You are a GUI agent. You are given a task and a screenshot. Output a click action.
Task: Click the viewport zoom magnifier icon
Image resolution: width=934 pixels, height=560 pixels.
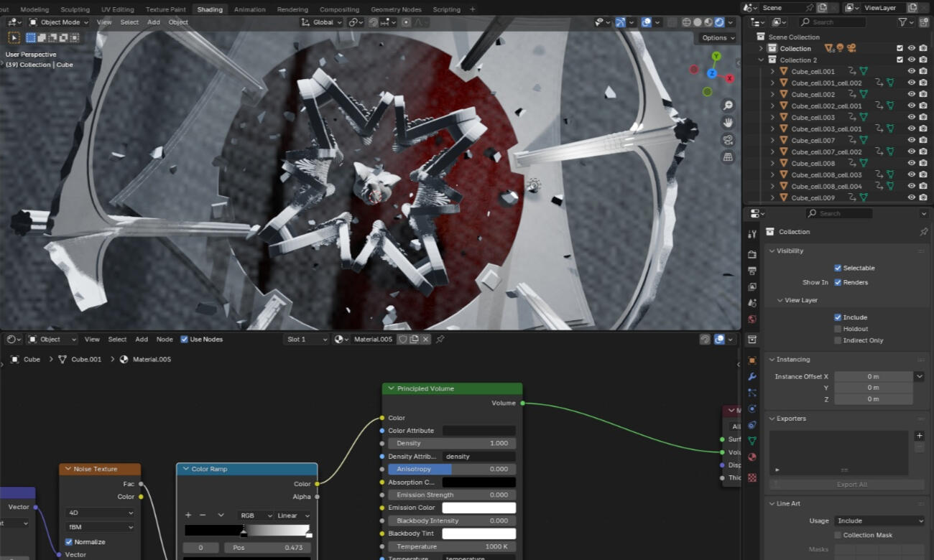point(728,106)
